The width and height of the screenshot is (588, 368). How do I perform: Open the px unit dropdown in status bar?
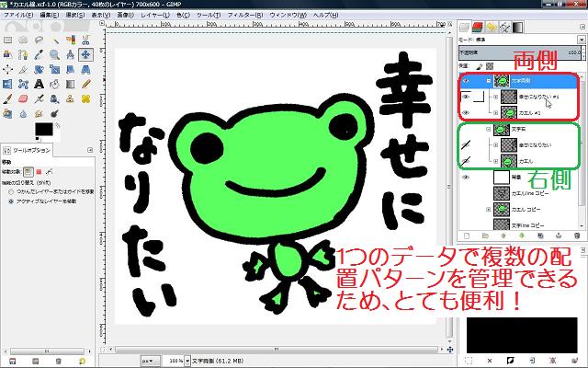151,361
